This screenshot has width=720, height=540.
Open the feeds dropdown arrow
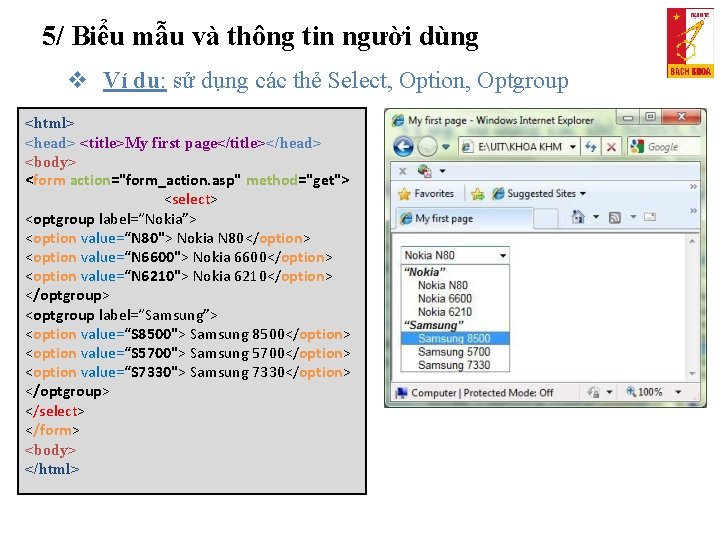(633, 216)
